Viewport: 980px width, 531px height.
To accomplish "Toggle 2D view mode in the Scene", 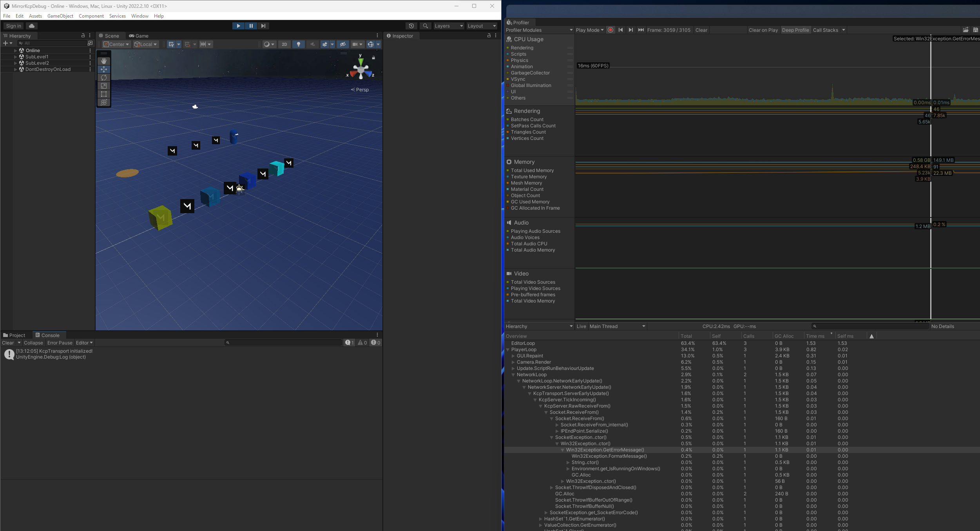I will click(284, 44).
